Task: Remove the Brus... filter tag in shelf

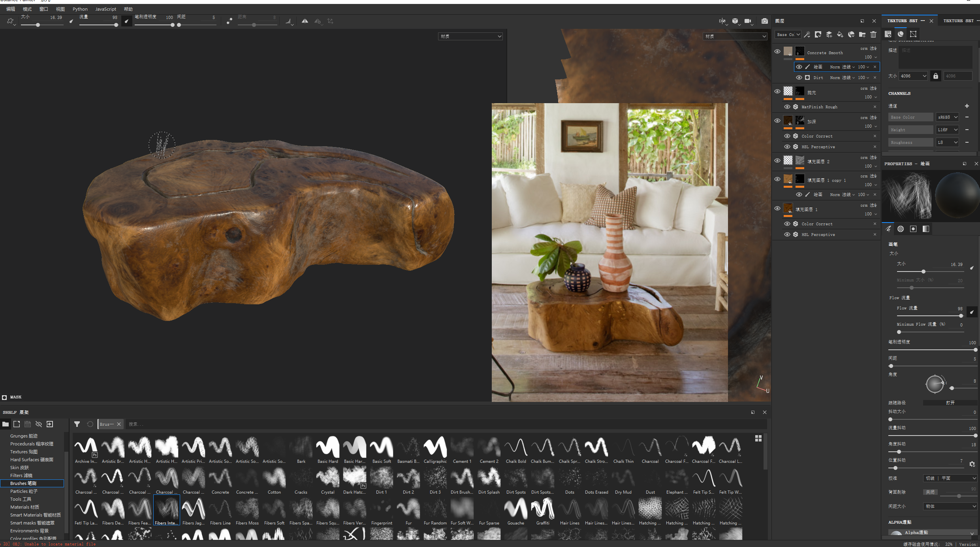Action: tap(119, 424)
